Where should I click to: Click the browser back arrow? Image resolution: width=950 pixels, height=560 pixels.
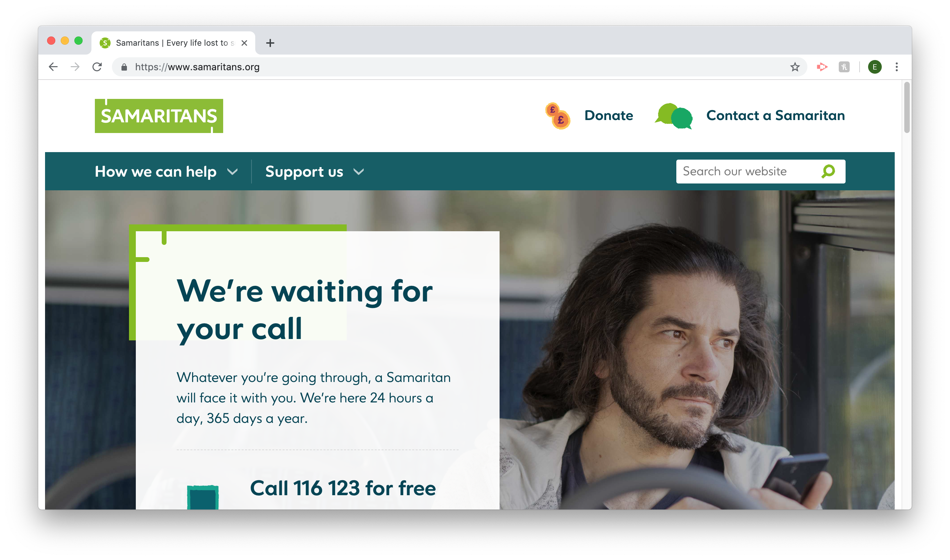click(x=53, y=67)
